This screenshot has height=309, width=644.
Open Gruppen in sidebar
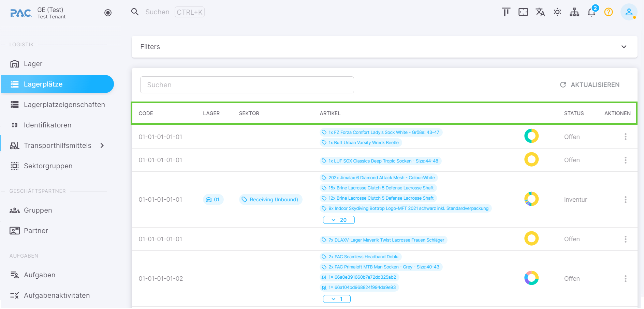coord(57,210)
